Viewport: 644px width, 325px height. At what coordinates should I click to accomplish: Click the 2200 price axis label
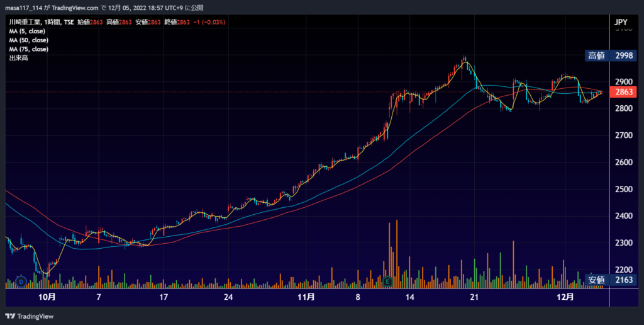tap(623, 270)
